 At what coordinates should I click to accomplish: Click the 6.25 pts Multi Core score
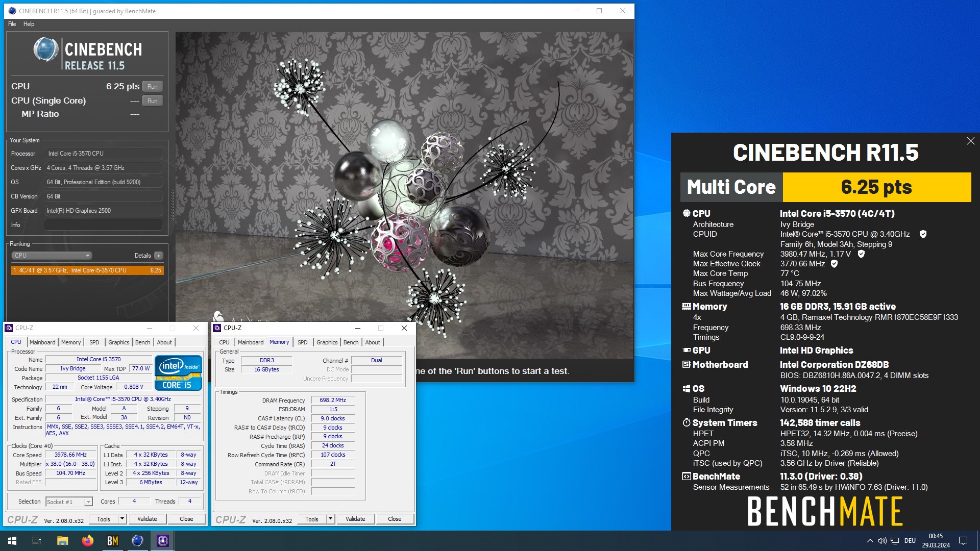click(x=876, y=187)
